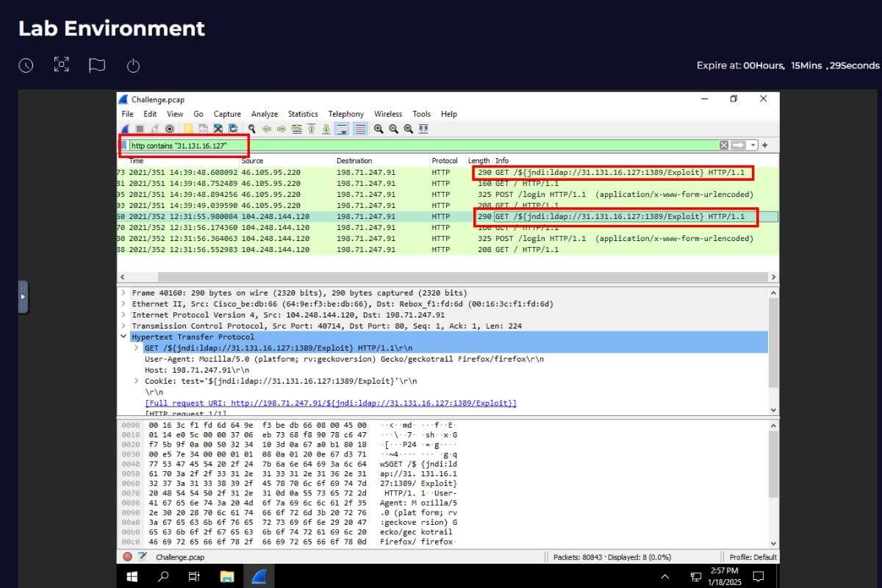Zoom in main window text
Screen dimensions: 882x588
point(379,129)
